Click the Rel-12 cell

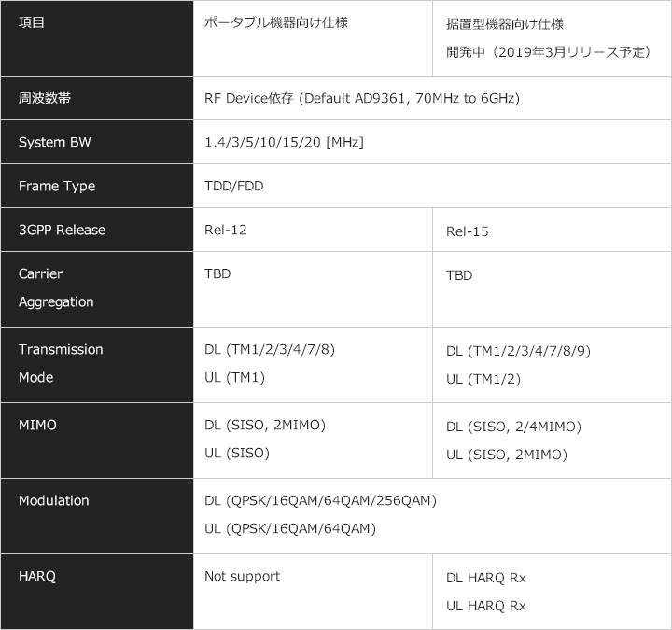[313, 230]
